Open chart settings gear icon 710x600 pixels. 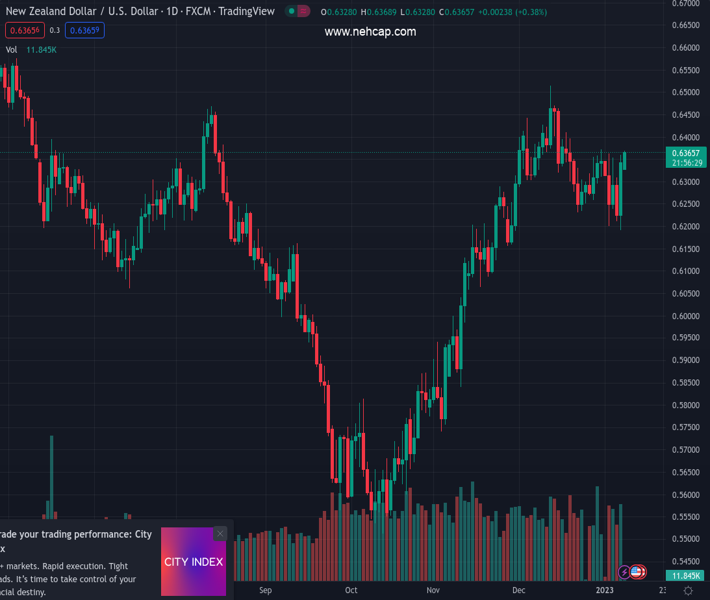(688, 591)
